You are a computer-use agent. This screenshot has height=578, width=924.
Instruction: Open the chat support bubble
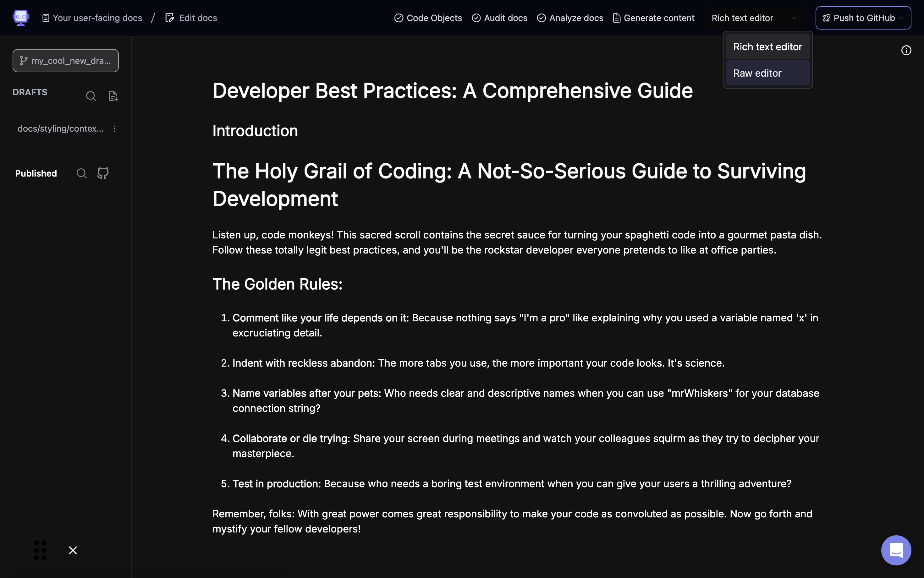896,550
